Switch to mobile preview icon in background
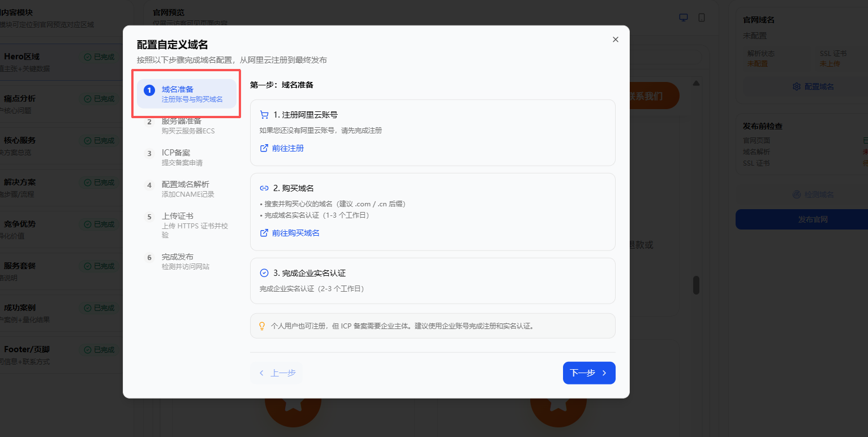868x437 pixels. point(702,18)
